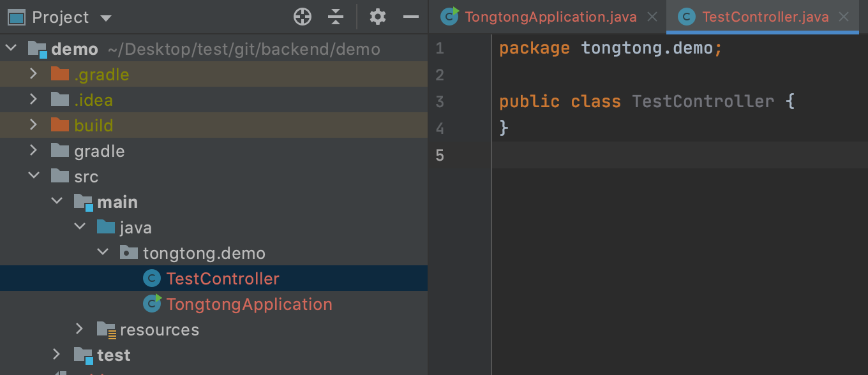Collapse the demo root module
The height and width of the screenshot is (375, 868).
[x=12, y=48]
